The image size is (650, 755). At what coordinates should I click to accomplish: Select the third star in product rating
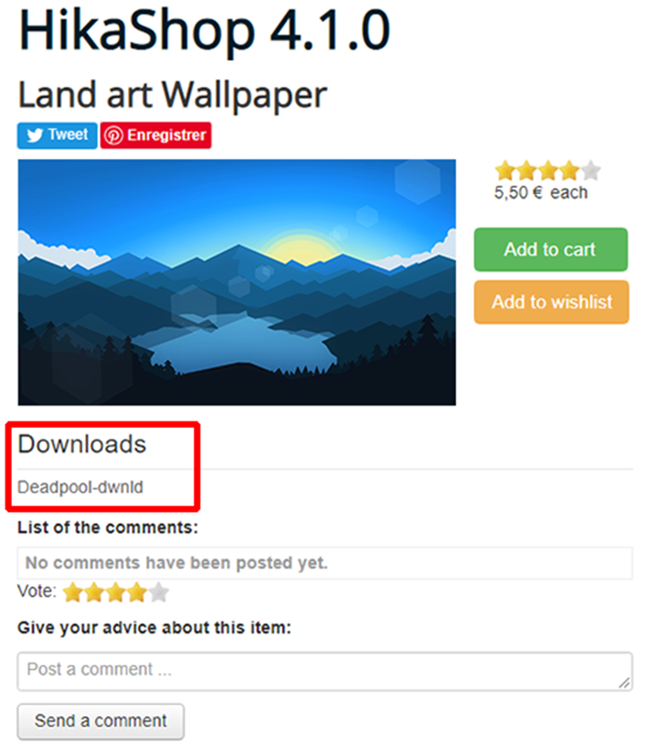(548, 170)
